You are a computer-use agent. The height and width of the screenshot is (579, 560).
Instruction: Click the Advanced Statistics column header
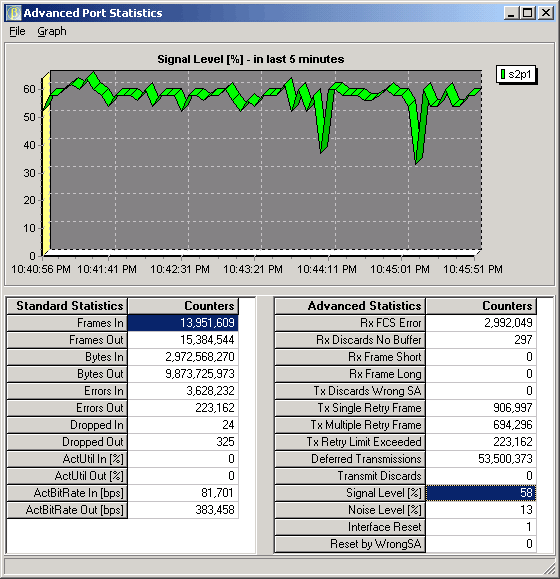point(350,306)
